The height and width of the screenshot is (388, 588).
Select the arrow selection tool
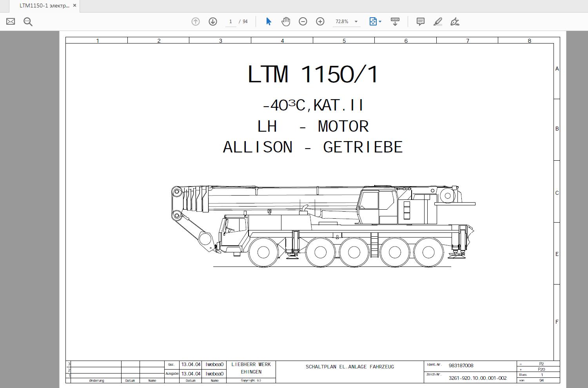point(269,22)
